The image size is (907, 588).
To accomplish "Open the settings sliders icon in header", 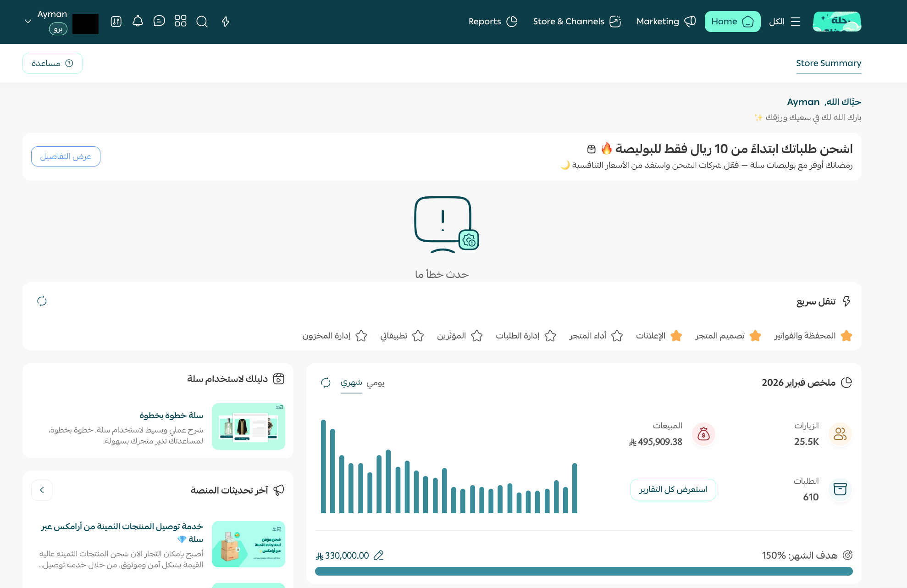I will [116, 22].
